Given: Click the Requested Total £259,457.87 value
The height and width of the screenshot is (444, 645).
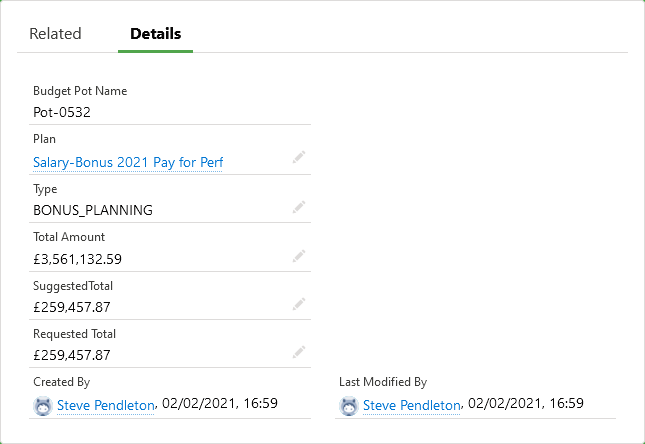Looking at the screenshot, I should click(72, 357).
